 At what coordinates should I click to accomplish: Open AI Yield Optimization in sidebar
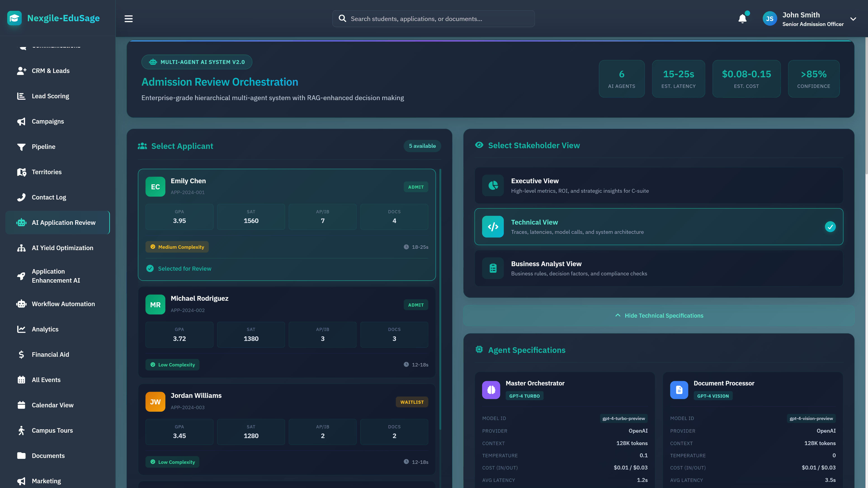(x=62, y=248)
